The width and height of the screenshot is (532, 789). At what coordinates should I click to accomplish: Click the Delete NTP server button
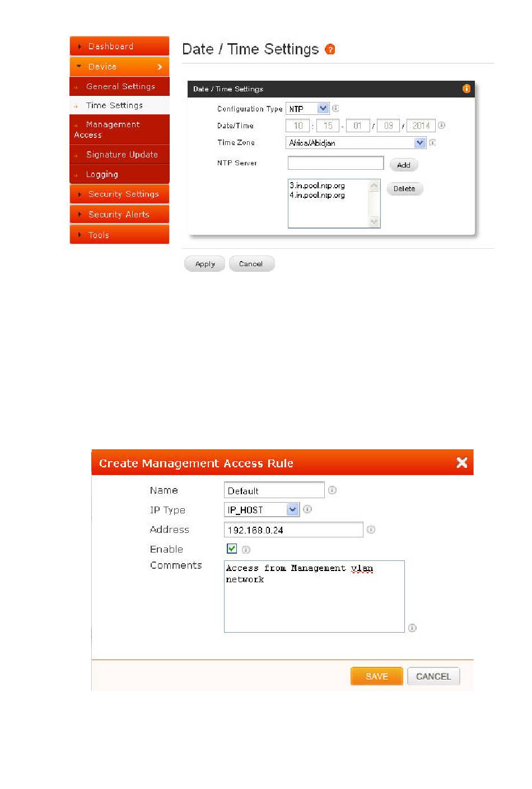[x=404, y=188]
